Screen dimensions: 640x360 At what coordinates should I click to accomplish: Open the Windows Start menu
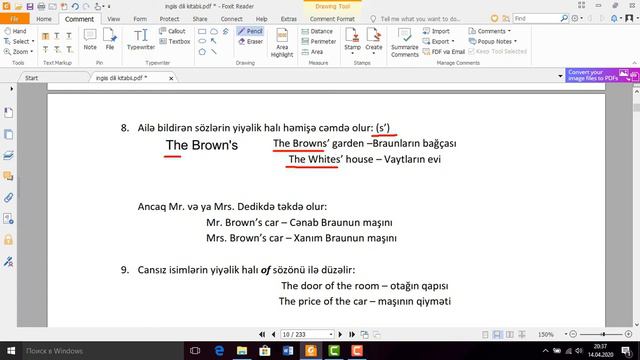[11, 351]
